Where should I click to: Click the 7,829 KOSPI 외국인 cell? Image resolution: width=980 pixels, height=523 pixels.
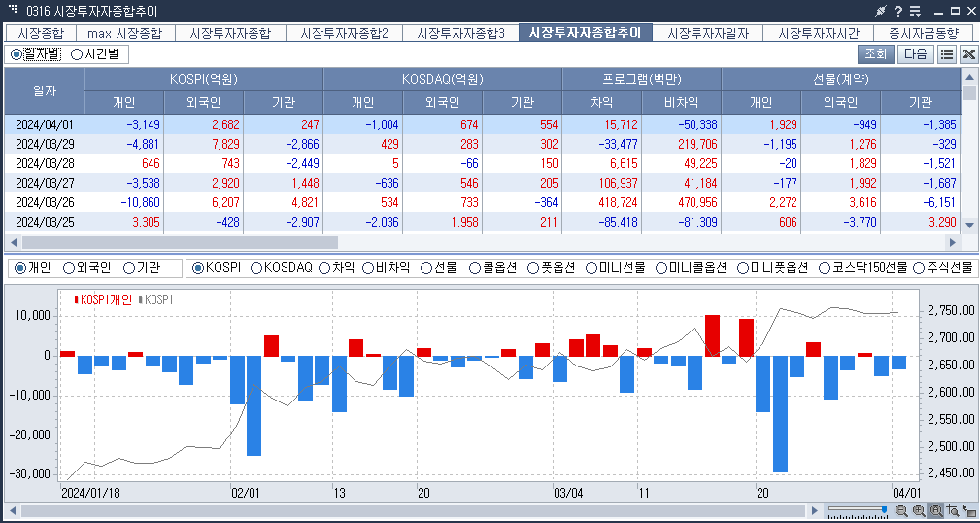click(204, 144)
